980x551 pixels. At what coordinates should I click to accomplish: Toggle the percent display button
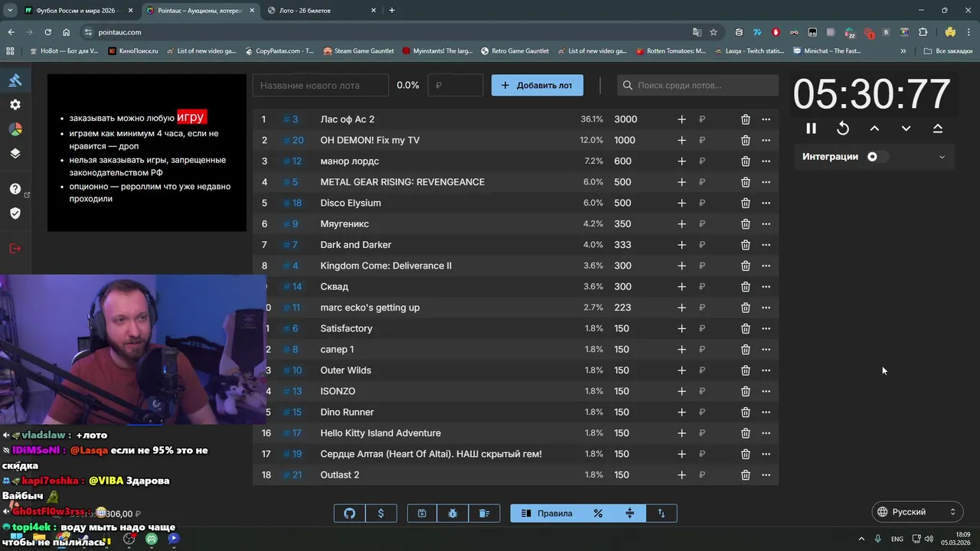click(x=599, y=514)
